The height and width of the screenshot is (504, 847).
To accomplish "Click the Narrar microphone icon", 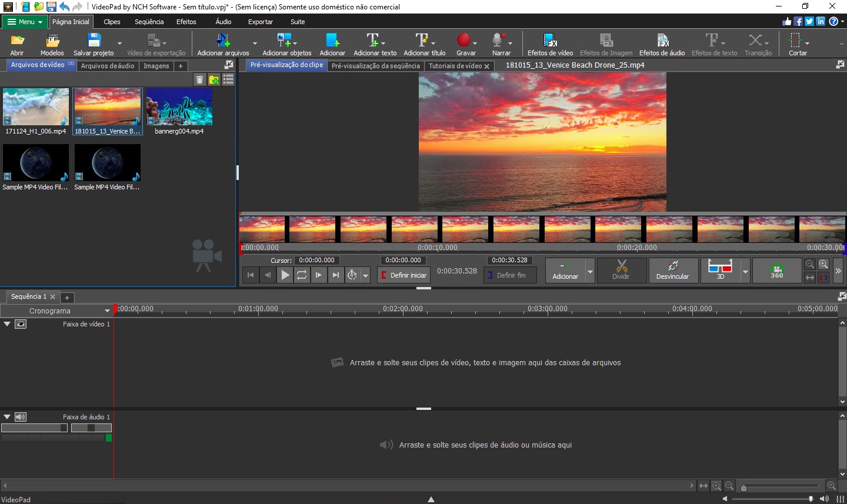I will (498, 41).
